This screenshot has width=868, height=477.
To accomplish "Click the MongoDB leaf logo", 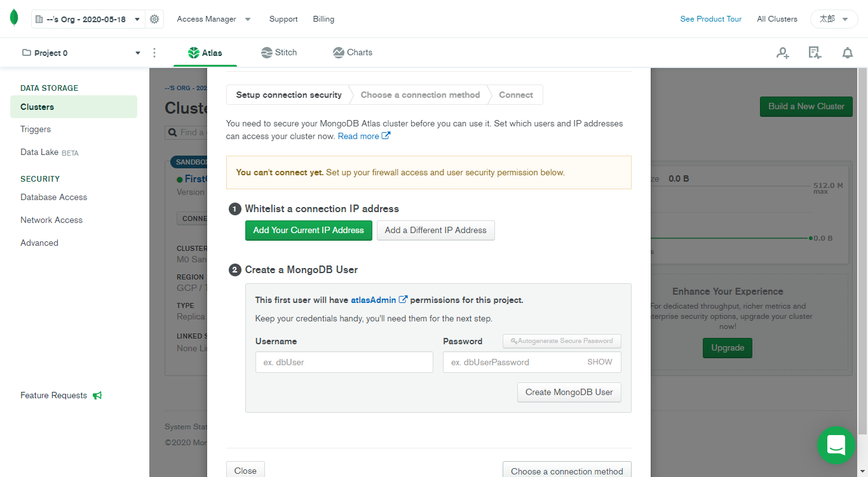I will [x=14, y=18].
